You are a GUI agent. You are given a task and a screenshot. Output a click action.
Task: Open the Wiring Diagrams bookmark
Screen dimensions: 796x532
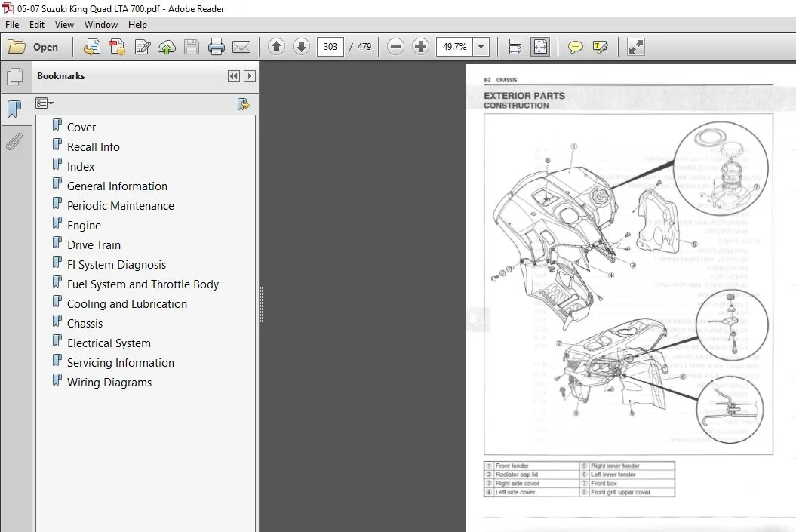point(109,383)
